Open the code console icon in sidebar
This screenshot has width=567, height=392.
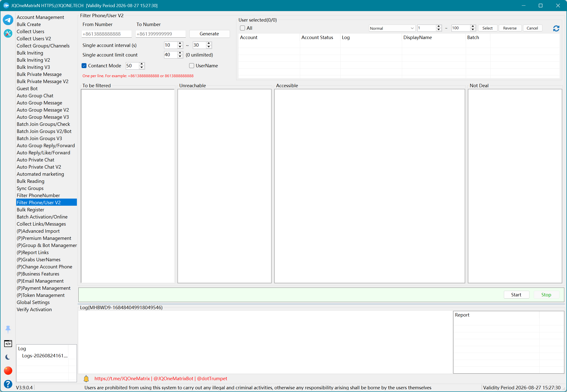tap(8, 343)
